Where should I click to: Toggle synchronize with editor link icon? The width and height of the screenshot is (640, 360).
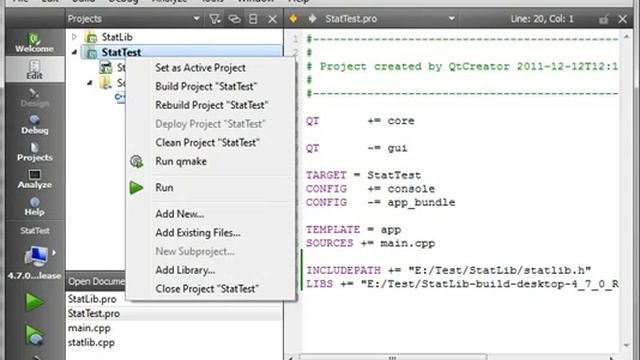(x=234, y=19)
